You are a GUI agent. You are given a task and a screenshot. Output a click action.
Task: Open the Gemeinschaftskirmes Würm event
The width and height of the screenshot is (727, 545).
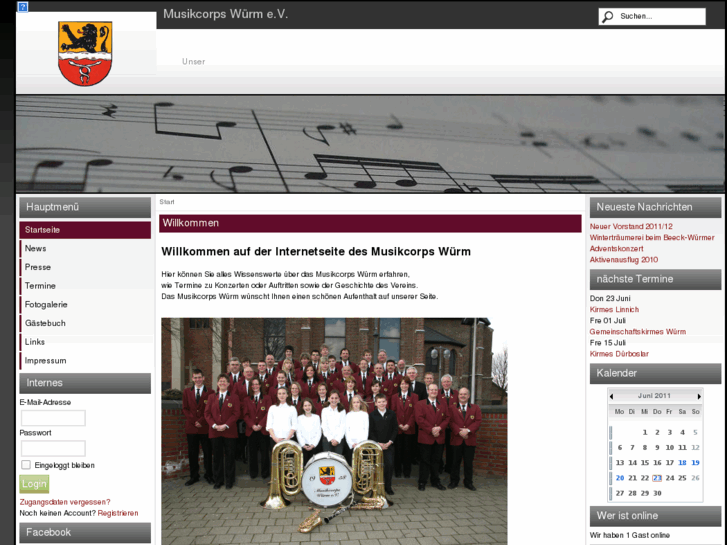click(x=638, y=332)
